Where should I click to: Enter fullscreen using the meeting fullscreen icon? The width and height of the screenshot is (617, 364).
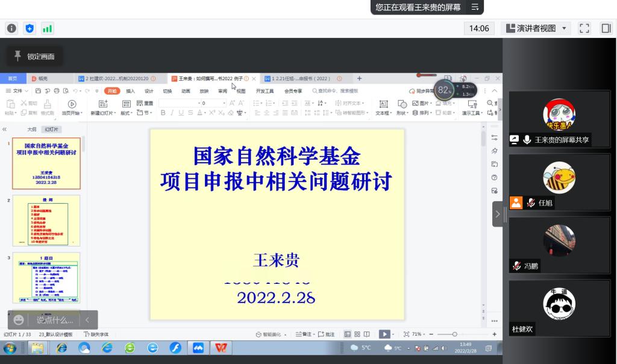[584, 28]
